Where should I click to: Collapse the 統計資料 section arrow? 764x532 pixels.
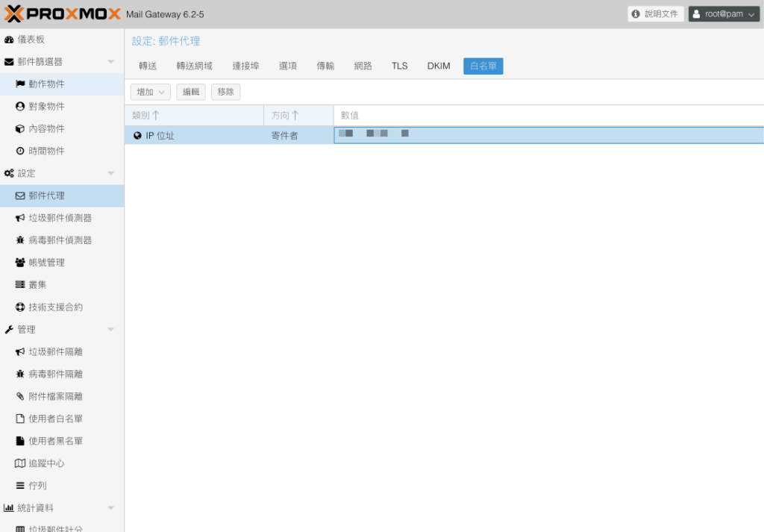point(110,507)
